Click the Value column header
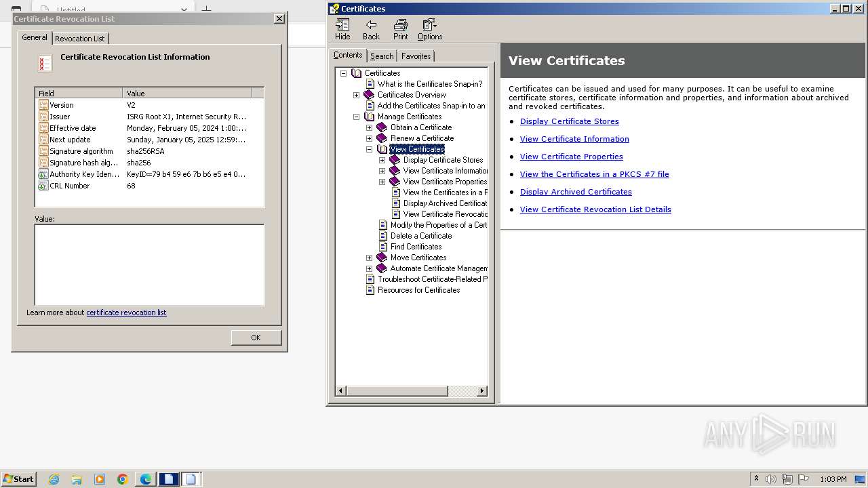The image size is (868, 488). point(187,93)
